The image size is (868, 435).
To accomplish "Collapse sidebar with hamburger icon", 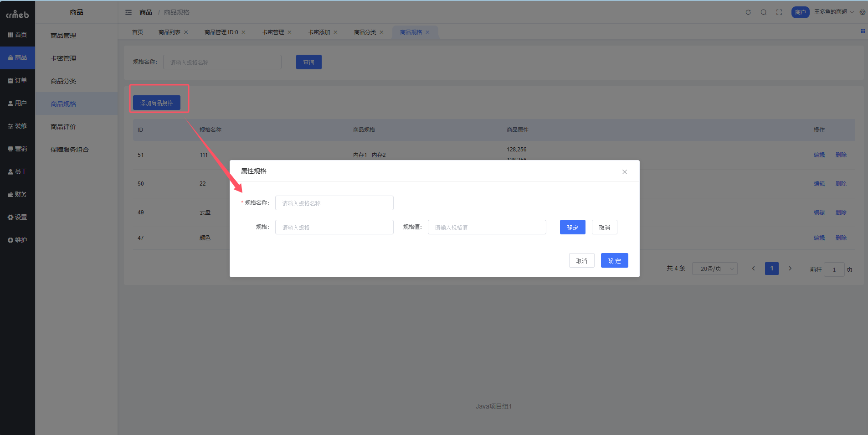I will 128,12.
